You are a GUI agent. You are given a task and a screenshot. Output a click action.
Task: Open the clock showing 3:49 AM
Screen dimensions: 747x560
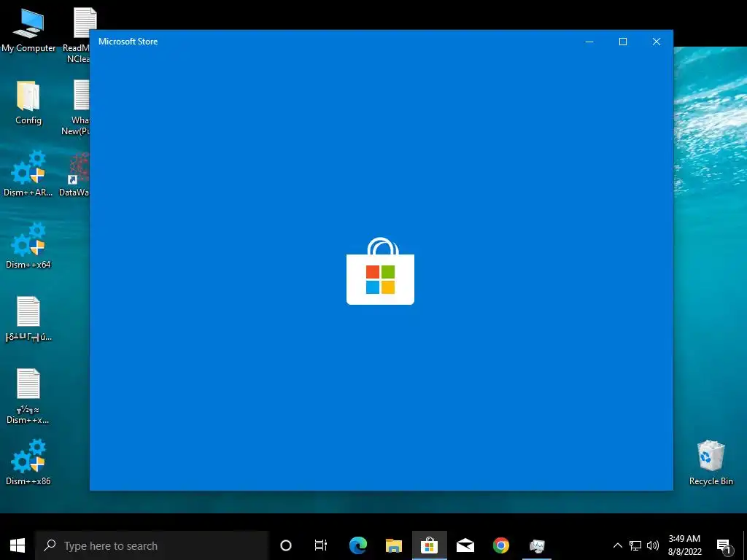[x=684, y=545]
